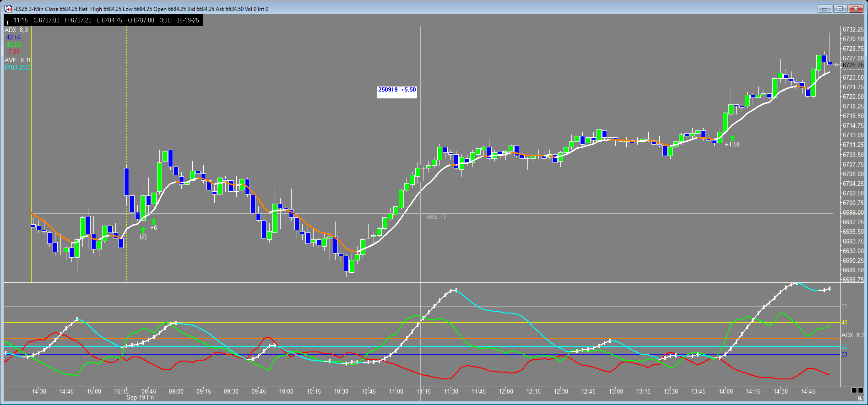Click the 6698.73 horizontal line label

coord(435,217)
